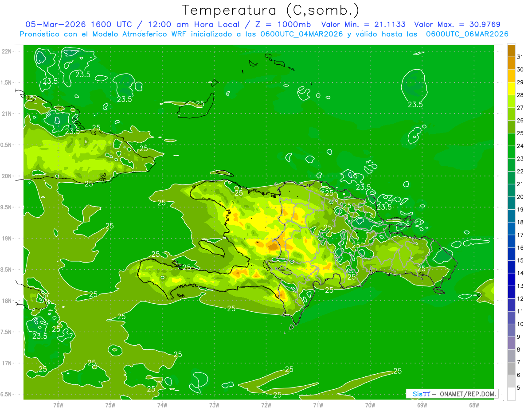This screenshot has height=411, width=532.
Task: Click the 71W longitude axis label
Action: pos(318,405)
